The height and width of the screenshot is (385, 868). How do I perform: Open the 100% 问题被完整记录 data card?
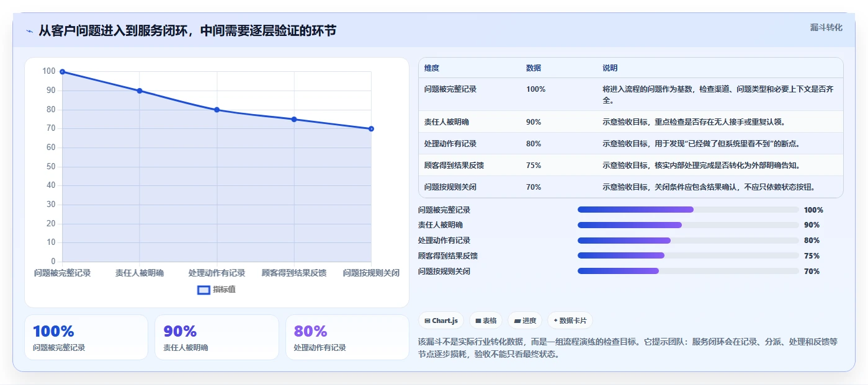(x=86, y=337)
